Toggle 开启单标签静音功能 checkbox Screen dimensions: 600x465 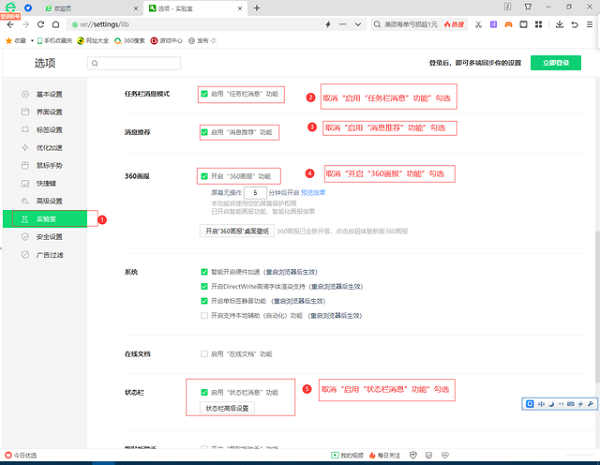pyautogui.click(x=204, y=301)
